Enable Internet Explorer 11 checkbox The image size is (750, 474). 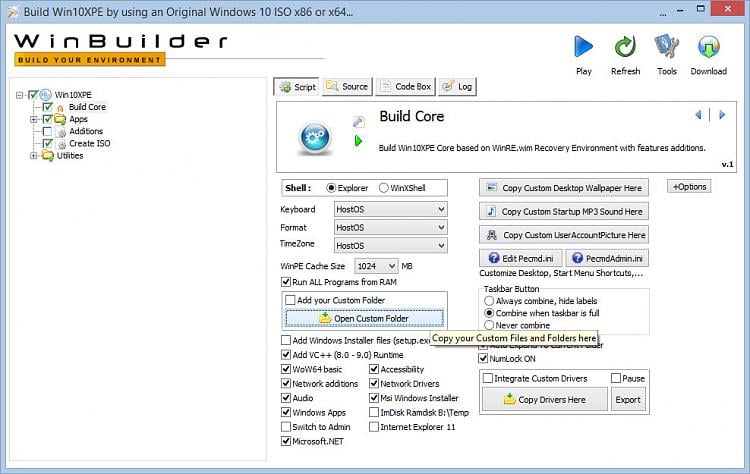tap(374, 427)
